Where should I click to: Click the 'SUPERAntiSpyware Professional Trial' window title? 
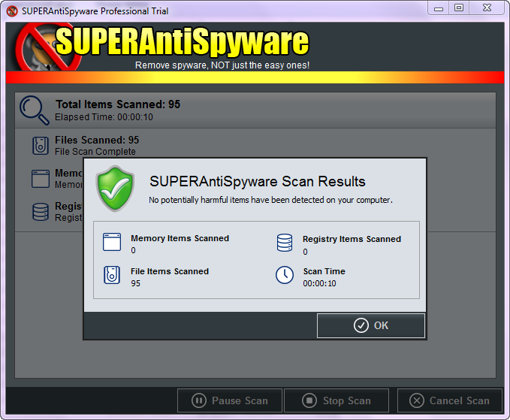point(95,11)
